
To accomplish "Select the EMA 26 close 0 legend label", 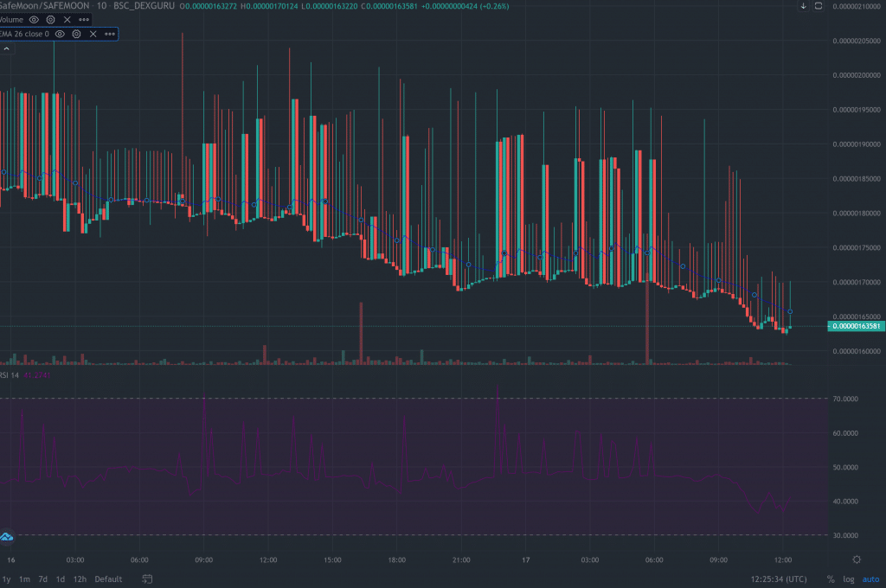I will click(24, 34).
